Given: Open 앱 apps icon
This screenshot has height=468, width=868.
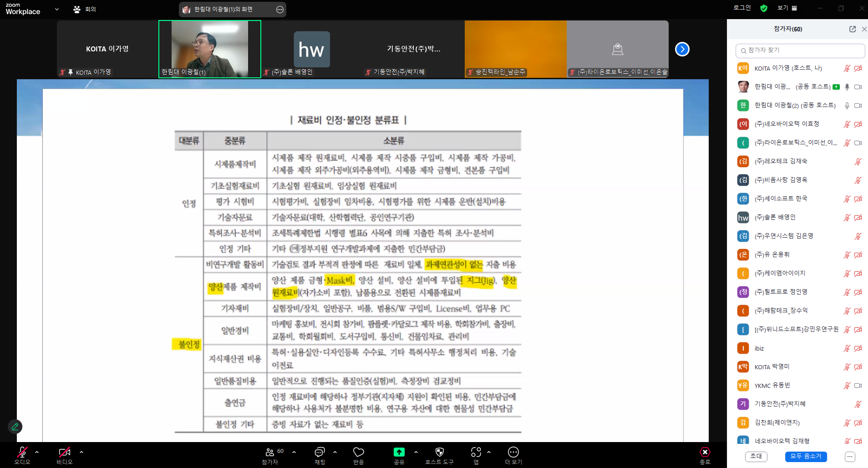Looking at the screenshot, I should (x=476, y=455).
